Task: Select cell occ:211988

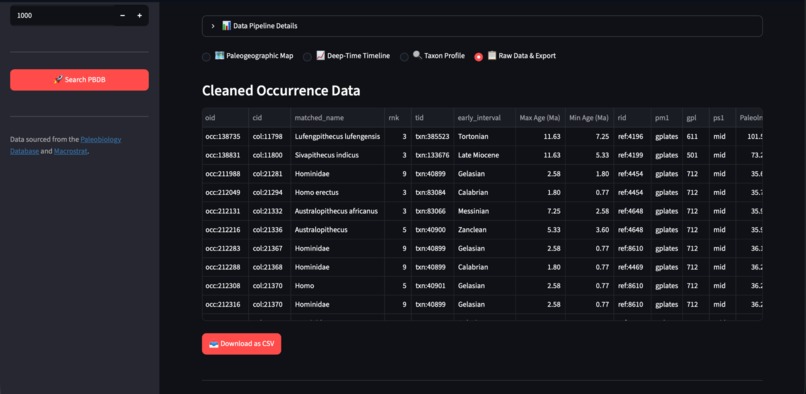Action: coord(225,174)
